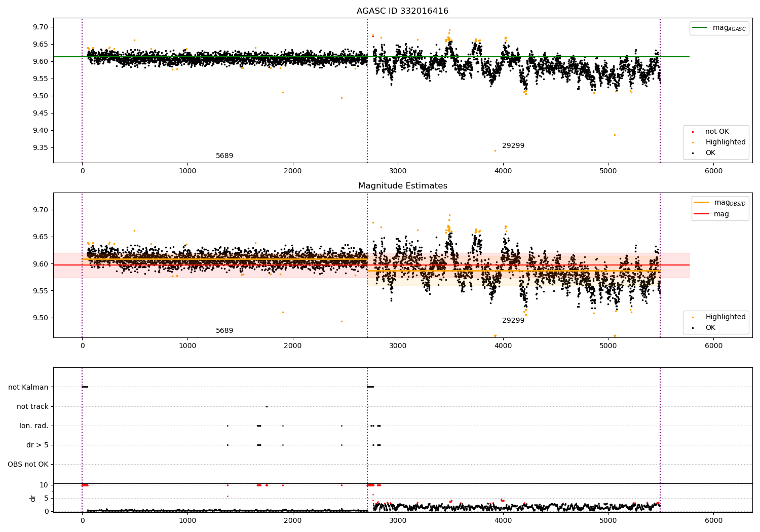Click the "Ion. rad." axis label
Image resolution: width=760 pixels, height=532 pixels.
point(34,426)
